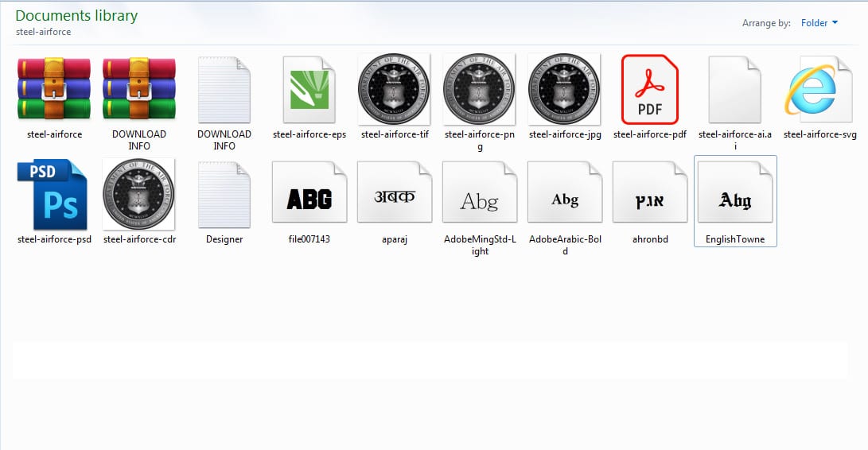
Task: Select the steel-airforce-tif image thumbnail
Action: tap(394, 89)
